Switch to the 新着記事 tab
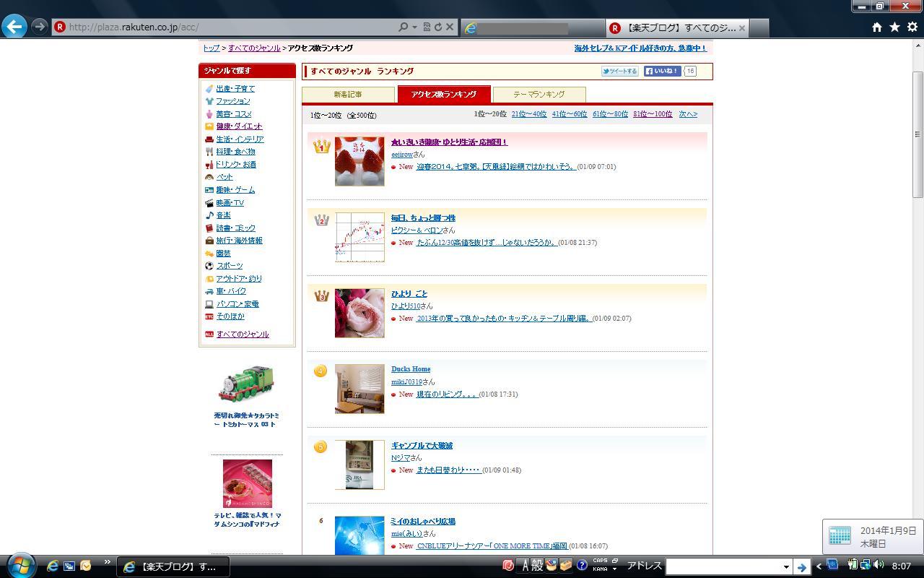924x578 pixels. tap(348, 95)
